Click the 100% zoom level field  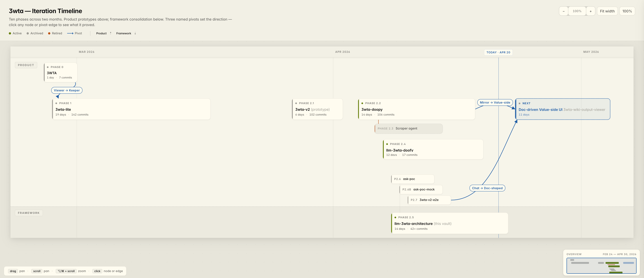point(577,11)
